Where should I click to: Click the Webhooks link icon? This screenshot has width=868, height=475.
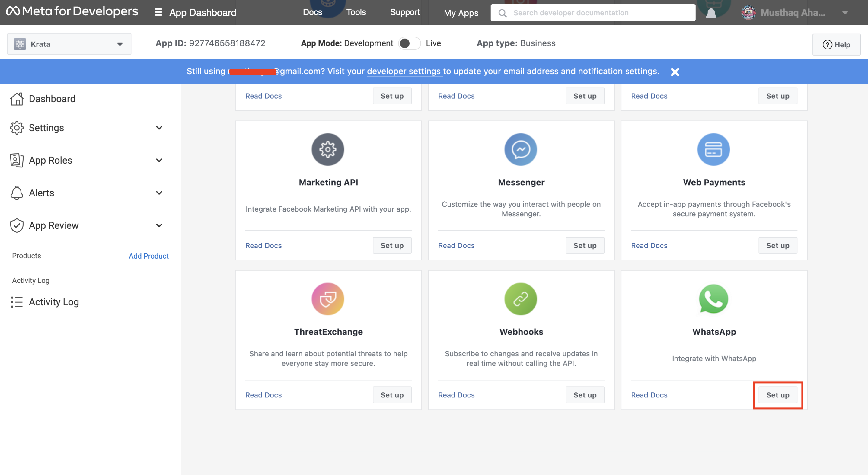tap(519, 298)
